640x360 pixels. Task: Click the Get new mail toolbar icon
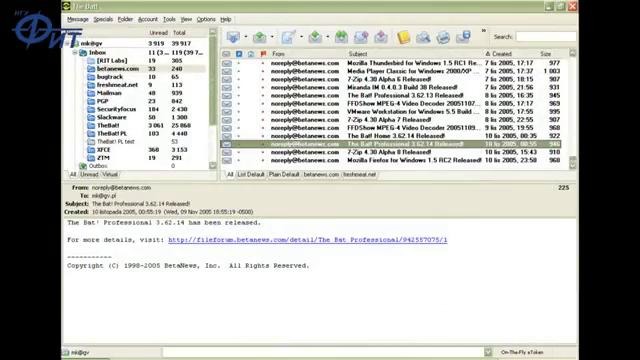click(233, 37)
